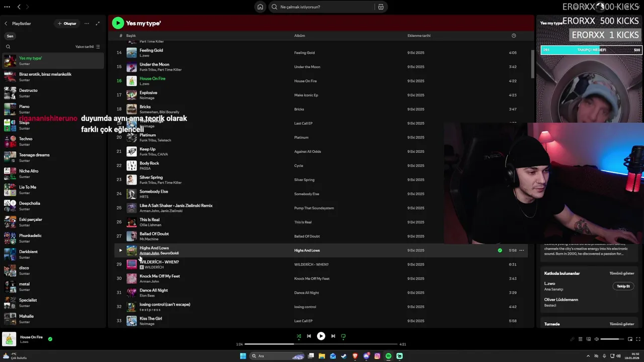Open the Windows taskbar Ara search box
The image size is (644, 362).
[x=278, y=356]
